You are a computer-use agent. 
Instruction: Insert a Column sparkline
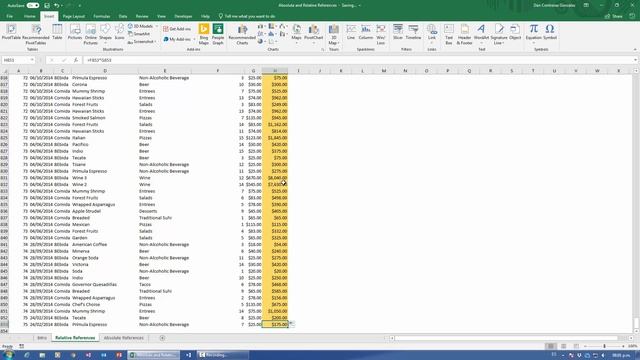tap(366, 32)
